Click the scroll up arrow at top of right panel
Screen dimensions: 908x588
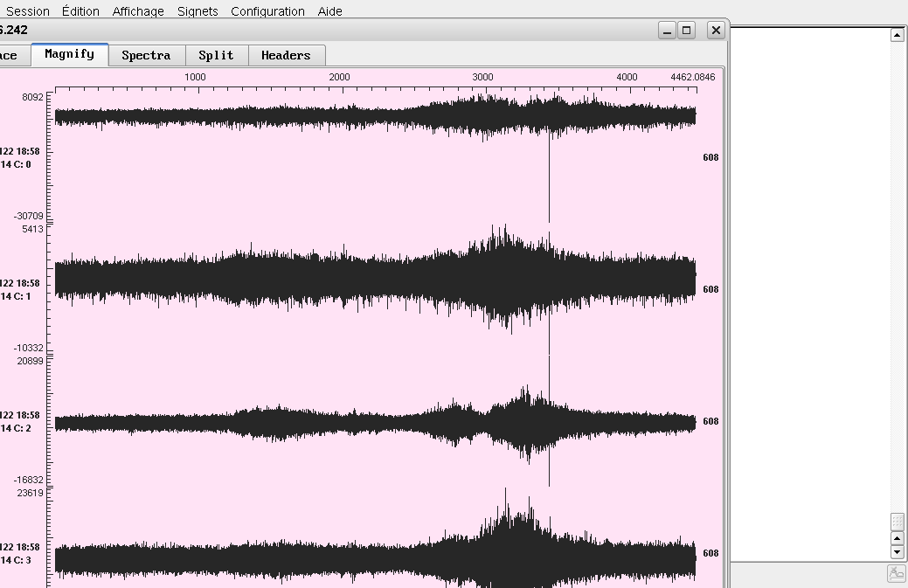coord(897,35)
